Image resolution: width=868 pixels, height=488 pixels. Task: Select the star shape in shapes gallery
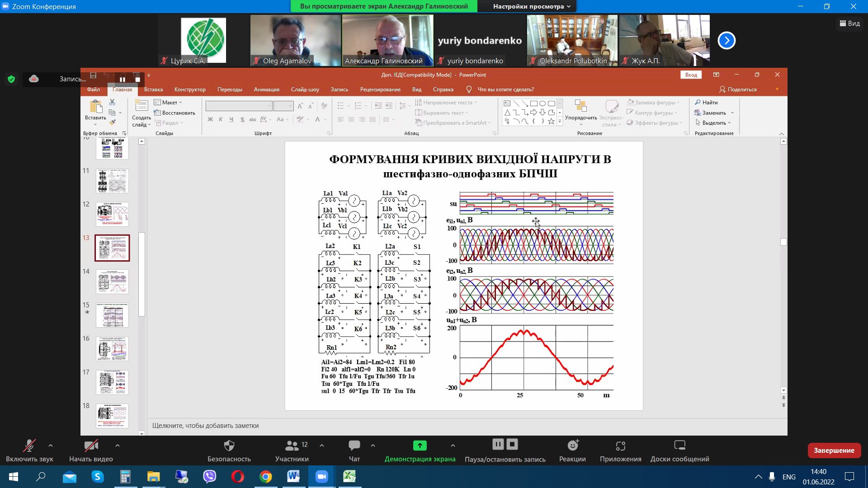click(x=551, y=121)
